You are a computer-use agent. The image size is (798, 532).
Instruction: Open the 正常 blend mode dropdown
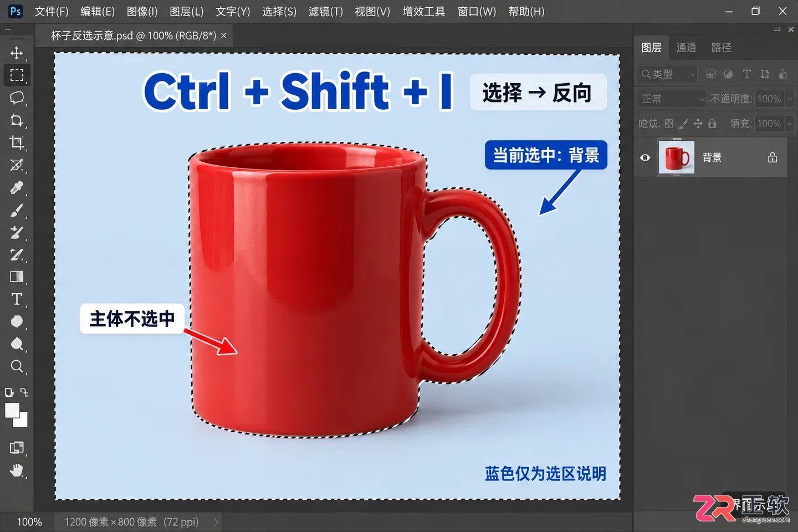point(672,99)
